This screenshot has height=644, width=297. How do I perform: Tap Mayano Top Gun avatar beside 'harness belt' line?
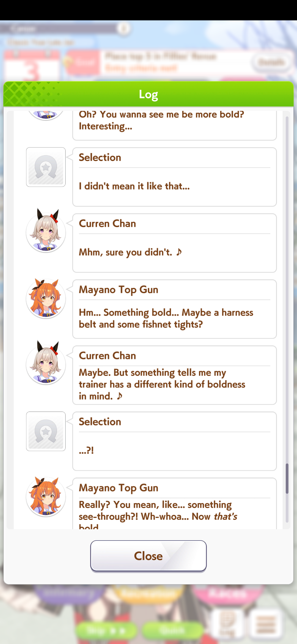tap(46, 298)
